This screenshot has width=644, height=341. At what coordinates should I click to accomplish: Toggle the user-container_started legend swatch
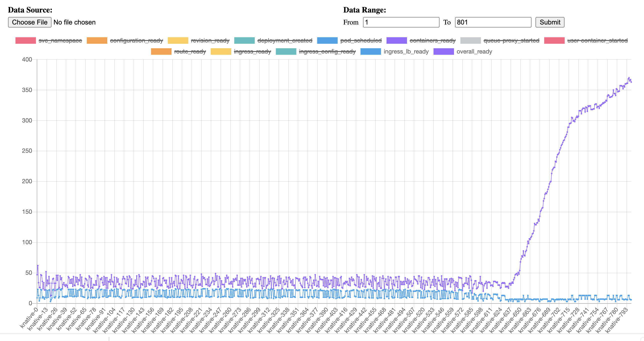(x=554, y=40)
